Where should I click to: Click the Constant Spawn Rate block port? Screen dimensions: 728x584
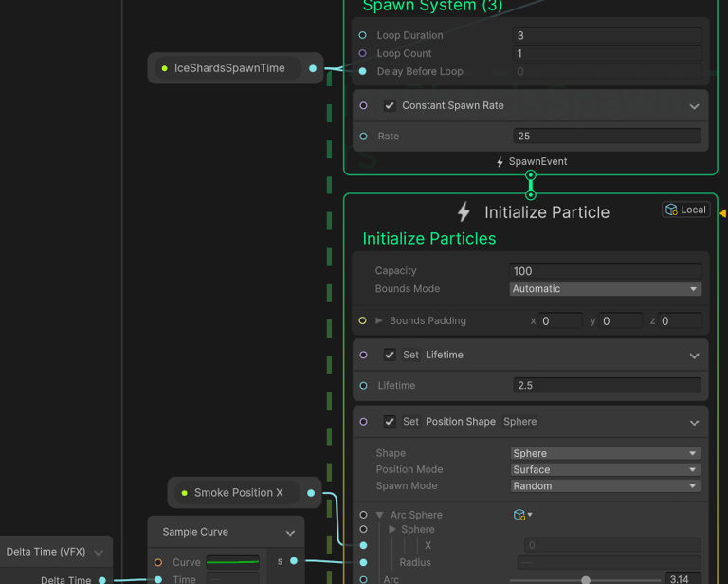tap(364, 105)
